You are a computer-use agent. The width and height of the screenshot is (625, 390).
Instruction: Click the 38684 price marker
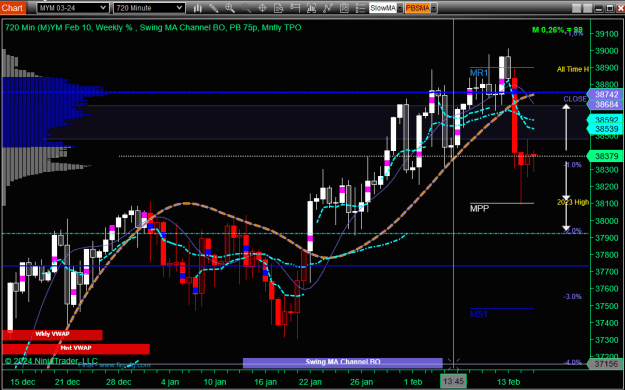[x=606, y=104]
